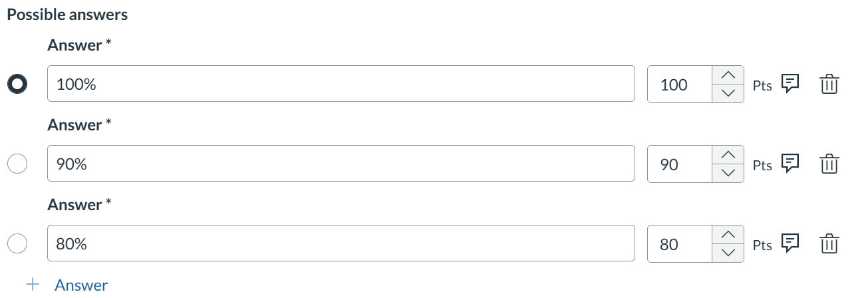868x298 pixels.
Task: Edit the 100% answer text field
Action: pyautogui.click(x=341, y=84)
